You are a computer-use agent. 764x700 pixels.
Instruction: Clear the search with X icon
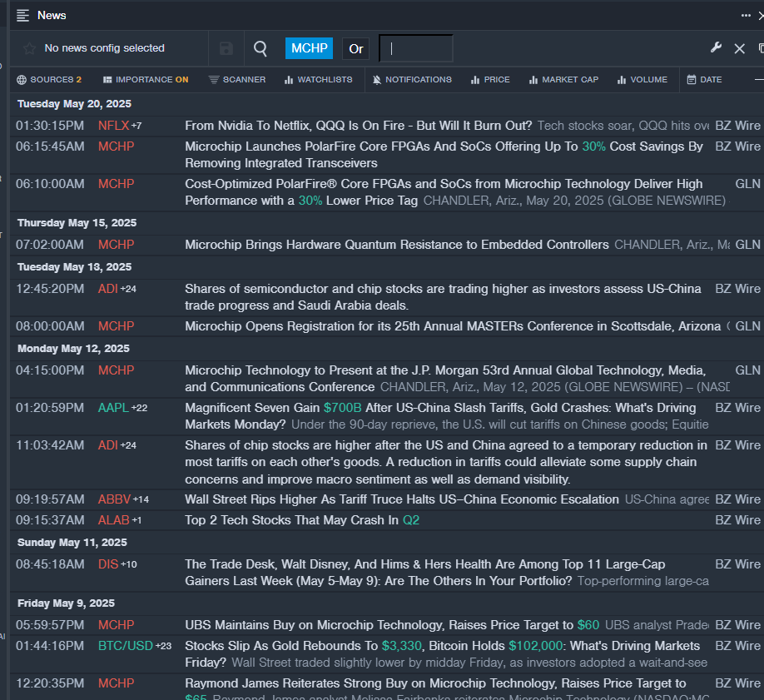click(x=739, y=48)
